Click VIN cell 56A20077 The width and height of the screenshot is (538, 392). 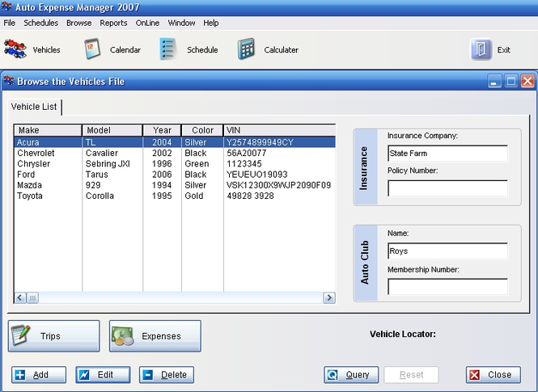click(247, 153)
